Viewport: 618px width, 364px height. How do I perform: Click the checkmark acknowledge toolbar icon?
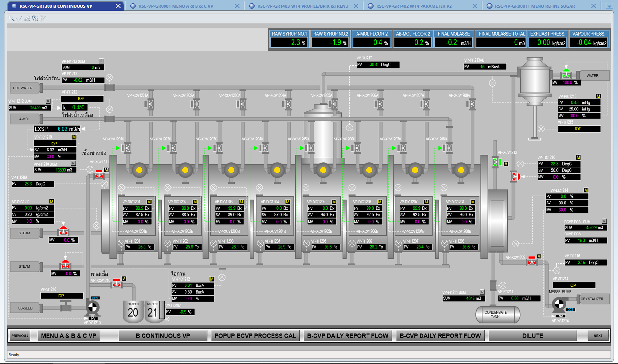coord(19,18)
